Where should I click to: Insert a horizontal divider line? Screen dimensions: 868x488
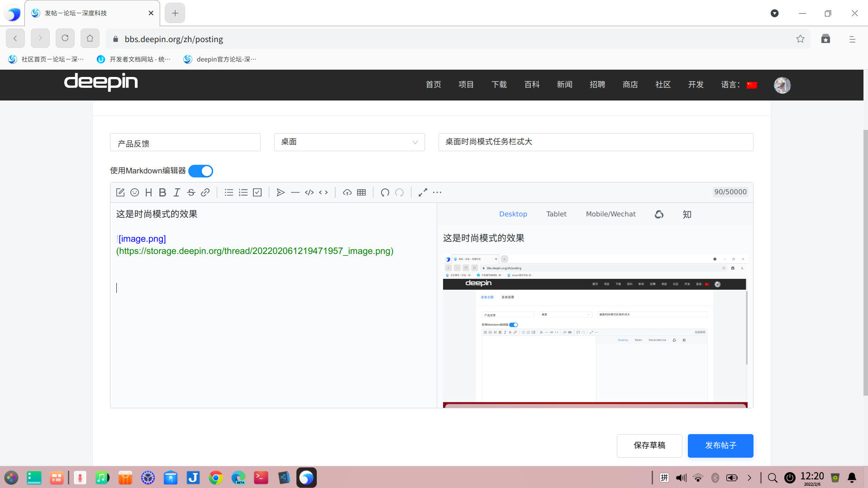pyautogui.click(x=295, y=192)
